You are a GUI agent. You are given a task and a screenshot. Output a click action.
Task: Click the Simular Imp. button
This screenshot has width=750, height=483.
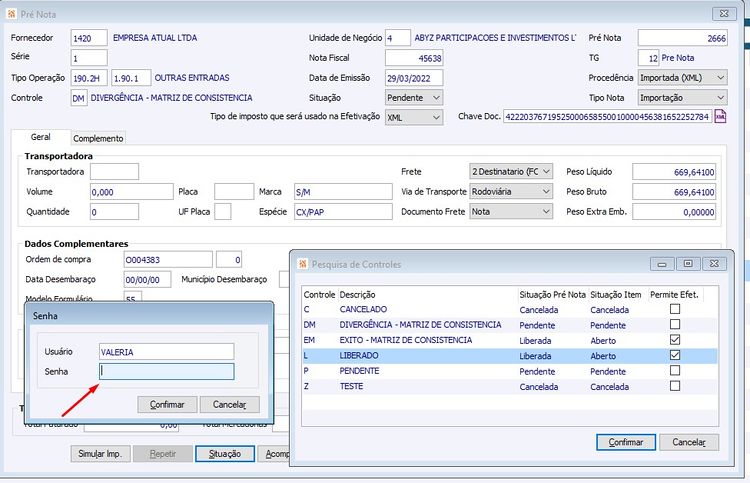pos(100,453)
